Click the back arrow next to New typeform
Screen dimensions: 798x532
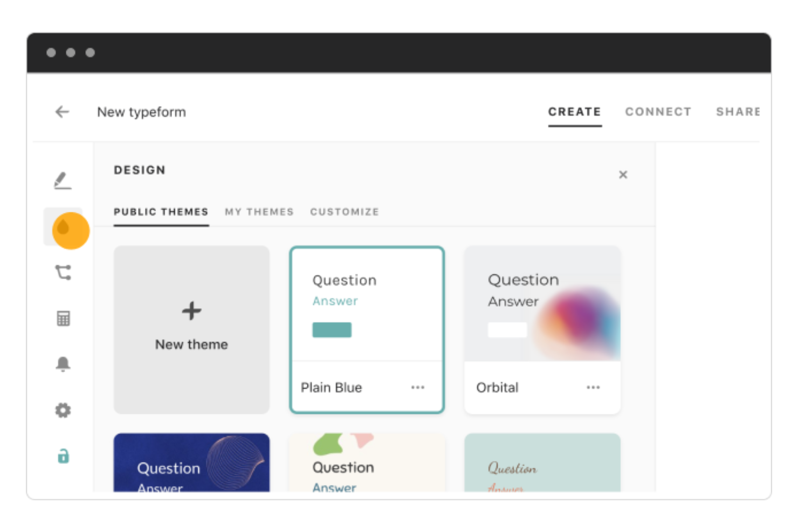[x=62, y=112]
